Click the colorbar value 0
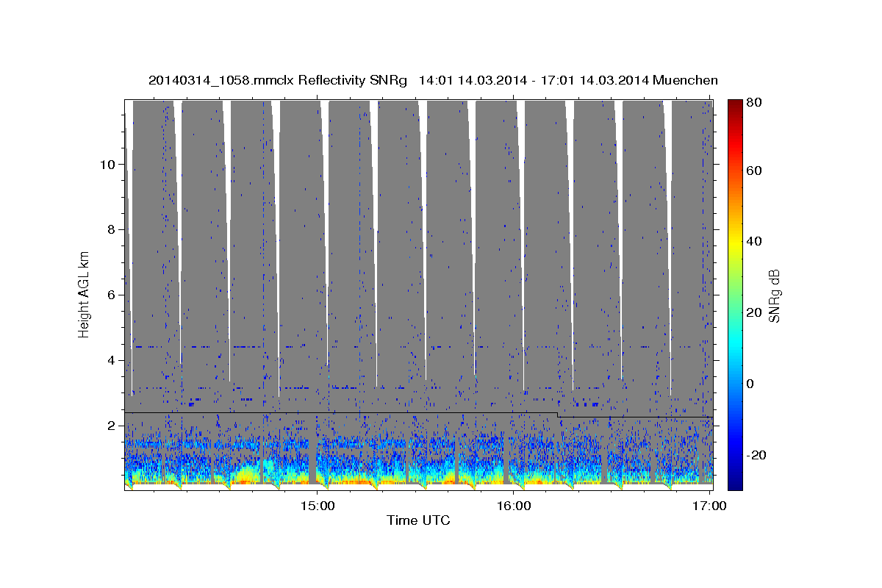Image resolution: width=882 pixels, height=588 pixels. coord(750,384)
